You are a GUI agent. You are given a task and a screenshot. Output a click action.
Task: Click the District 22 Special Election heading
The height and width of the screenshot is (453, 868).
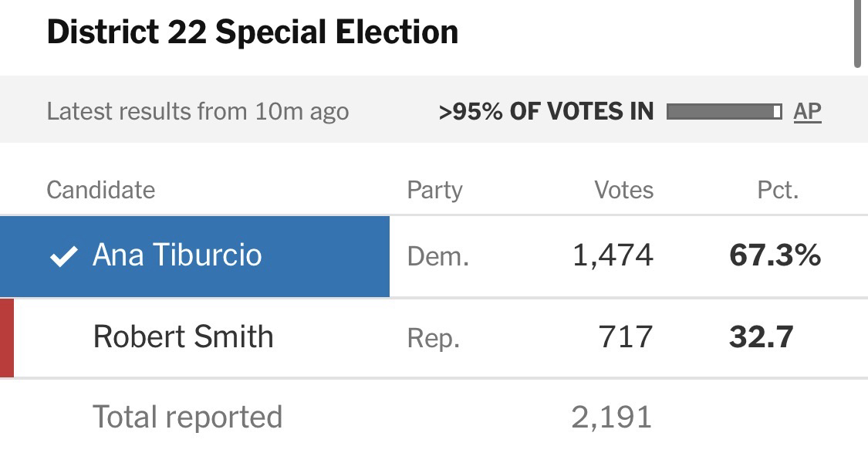click(252, 32)
